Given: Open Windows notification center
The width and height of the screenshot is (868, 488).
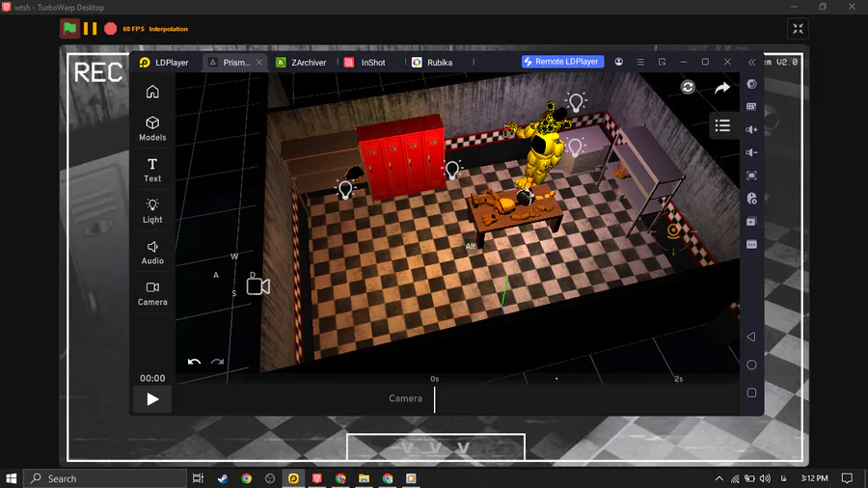Looking at the screenshot, I should point(847,478).
